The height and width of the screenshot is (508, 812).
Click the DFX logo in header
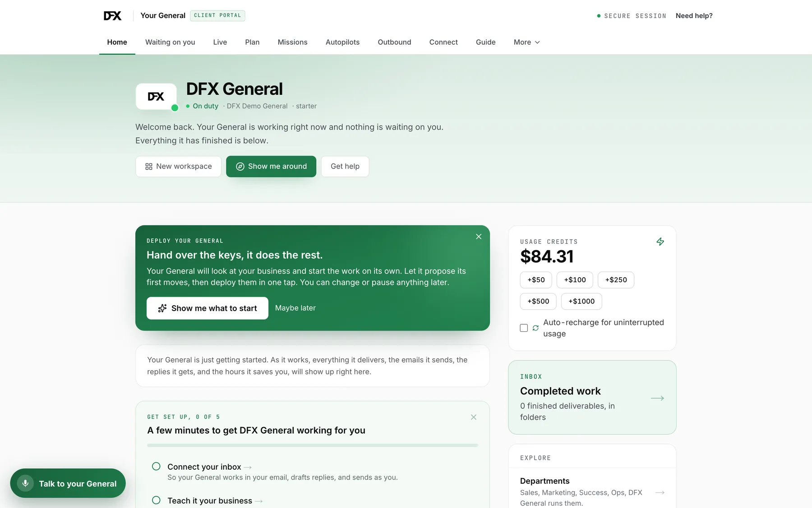[x=112, y=16]
